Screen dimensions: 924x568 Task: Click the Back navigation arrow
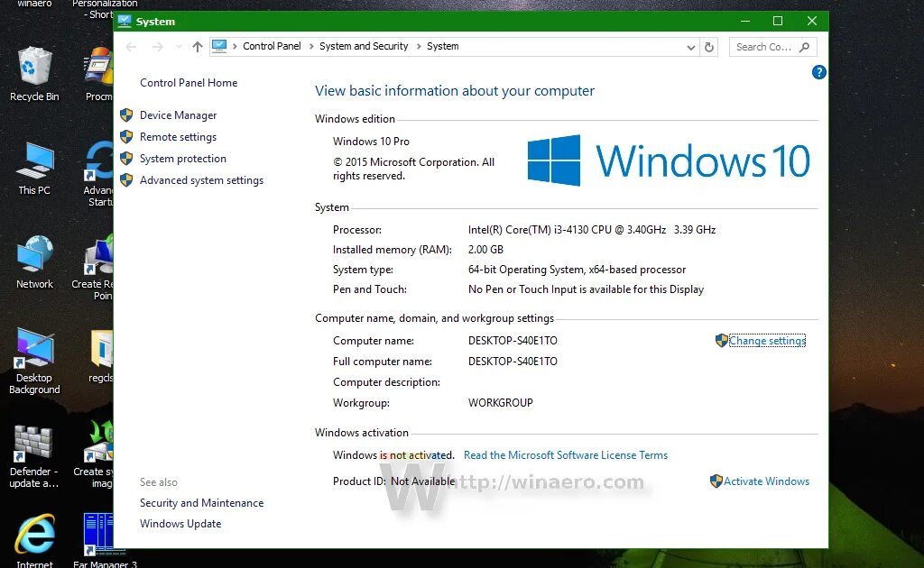click(x=131, y=47)
